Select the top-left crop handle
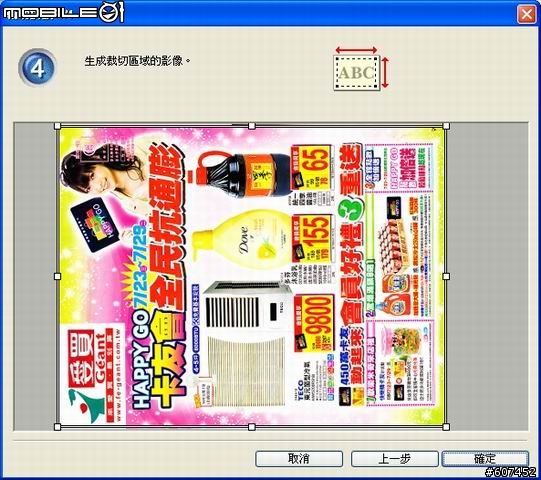541x480 pixels. [58, 126]
